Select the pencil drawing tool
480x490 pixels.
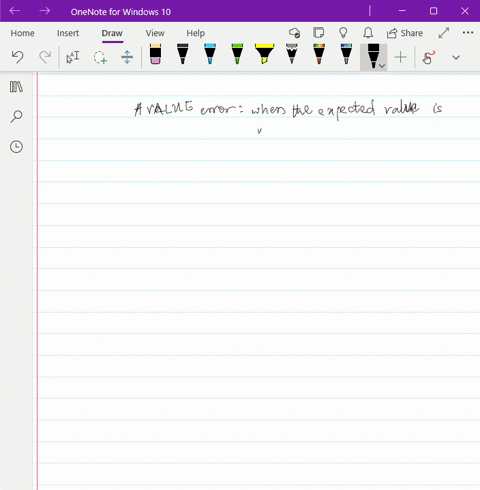pos(292,54)
